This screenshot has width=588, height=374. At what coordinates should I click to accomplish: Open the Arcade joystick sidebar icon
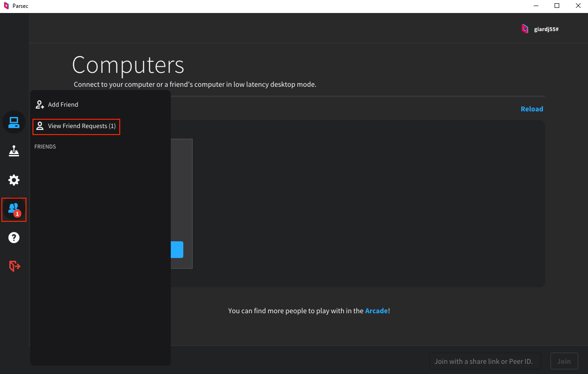click(x=14, y=151)
